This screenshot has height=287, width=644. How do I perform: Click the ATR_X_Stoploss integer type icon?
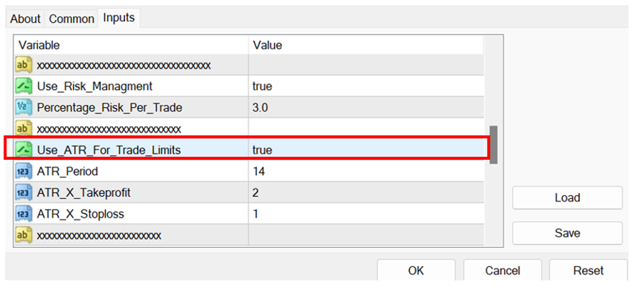tap(23, 214)
